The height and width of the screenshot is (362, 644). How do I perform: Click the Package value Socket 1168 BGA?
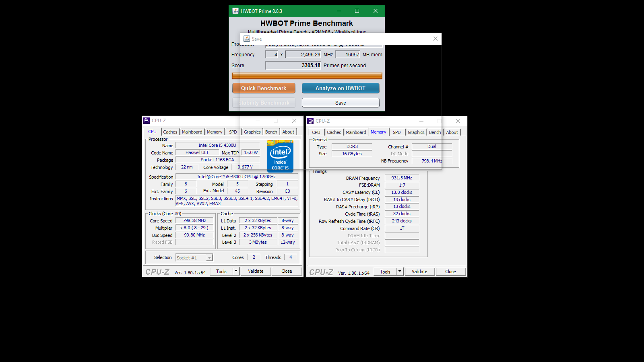(217, 160)
